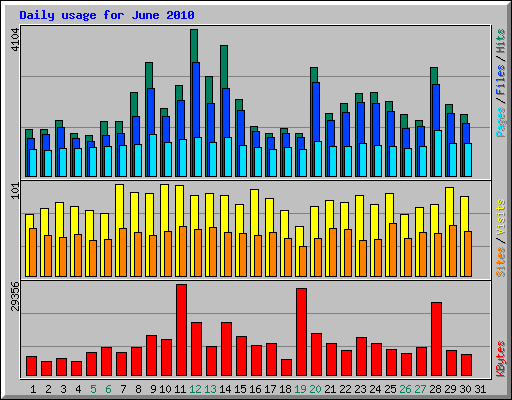This screenshot has height=400, width=512.
Task: Click the 'Hits' legend label
Action: coord(500,41)
